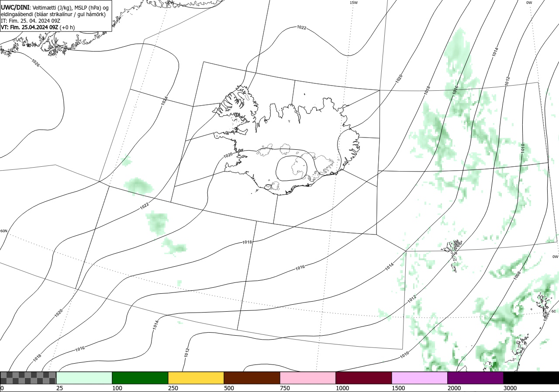Click the legend value "1500"
The height and width of the screenshot is (392, 559).
click(x=398, y=388)
